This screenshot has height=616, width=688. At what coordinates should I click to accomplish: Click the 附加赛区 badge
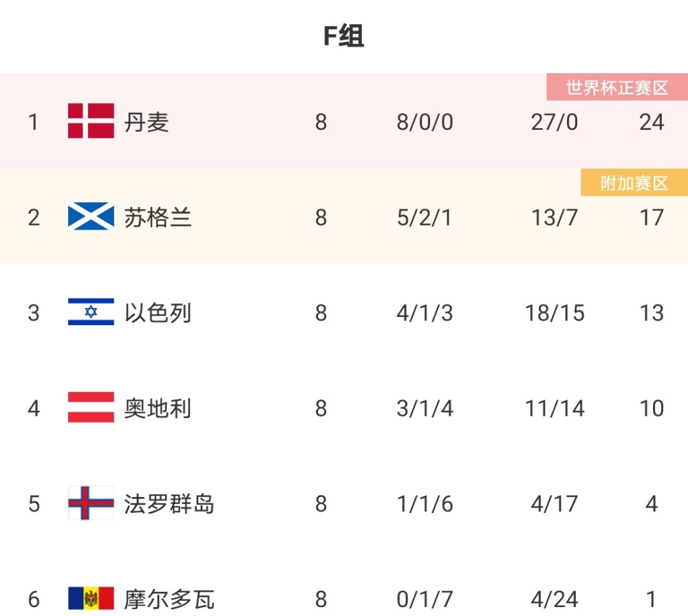[634, 182]
